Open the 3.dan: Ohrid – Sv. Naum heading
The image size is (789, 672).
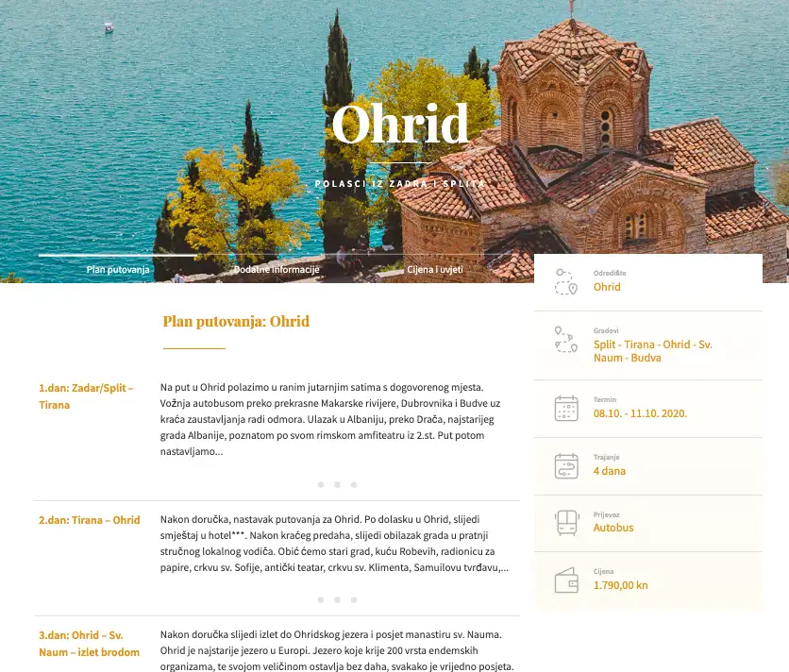click(89, 644)
